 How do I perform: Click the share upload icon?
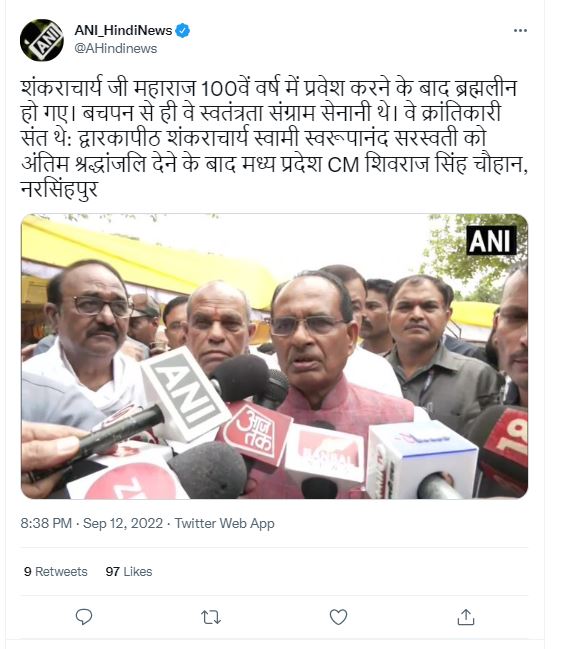[466, 617]
